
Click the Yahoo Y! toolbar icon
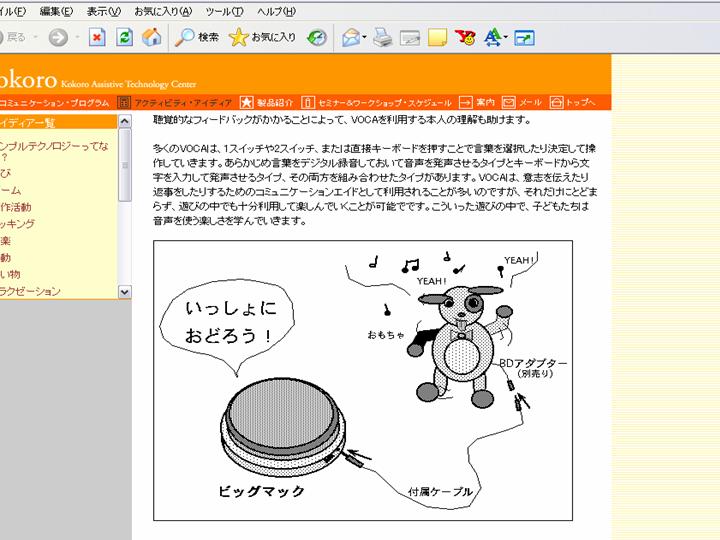[465, 38]
